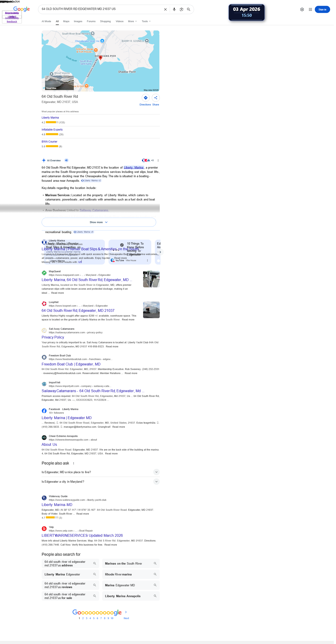The height and width of the screenshot is (644, 336).
Task: Search suggestion 'Liberty Marina Annapolis'
Action: click(131, 596)
